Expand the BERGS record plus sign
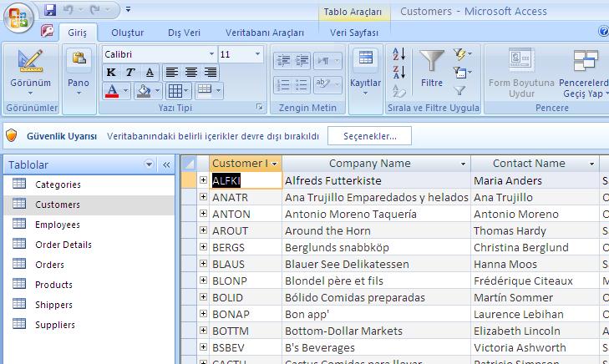Image resolution: width=609 pixels, height=364 pixels. click(x=203, y=247)
